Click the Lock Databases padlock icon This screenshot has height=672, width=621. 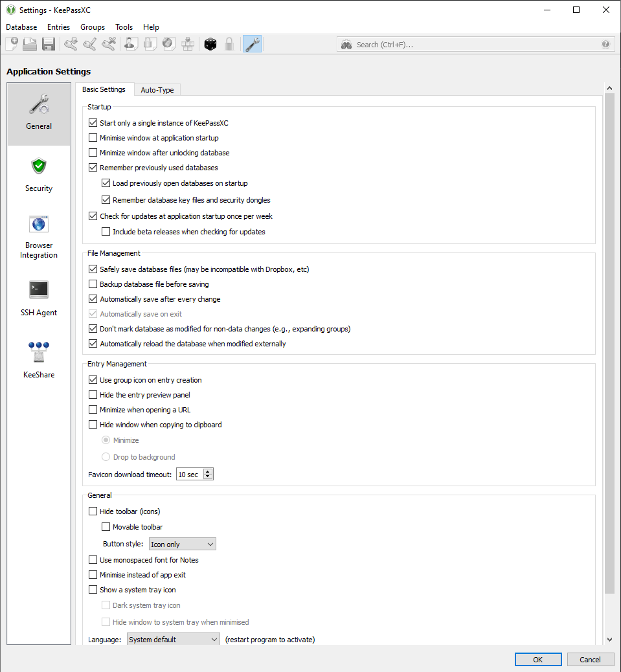(229, 44)
